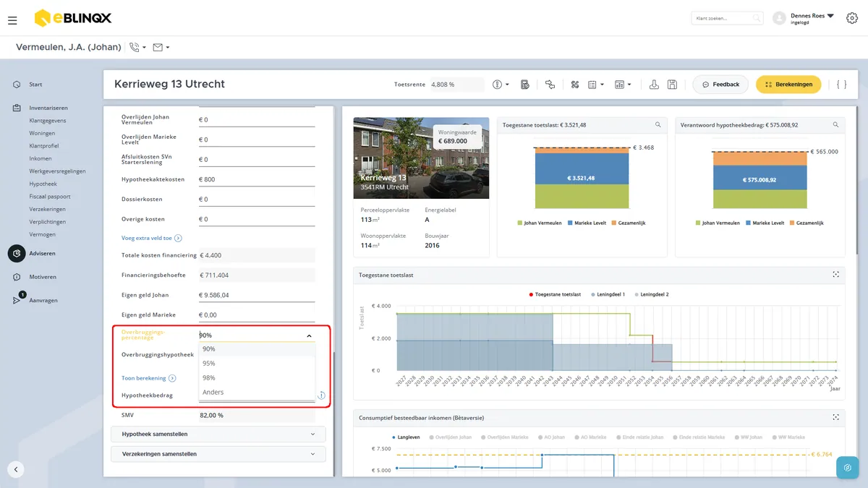Expand Verzekeringen samenstellen section

pos(218,454)
